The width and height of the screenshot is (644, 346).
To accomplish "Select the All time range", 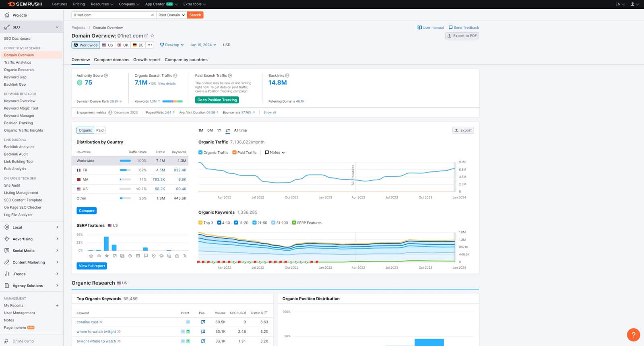I will [240, 130].
